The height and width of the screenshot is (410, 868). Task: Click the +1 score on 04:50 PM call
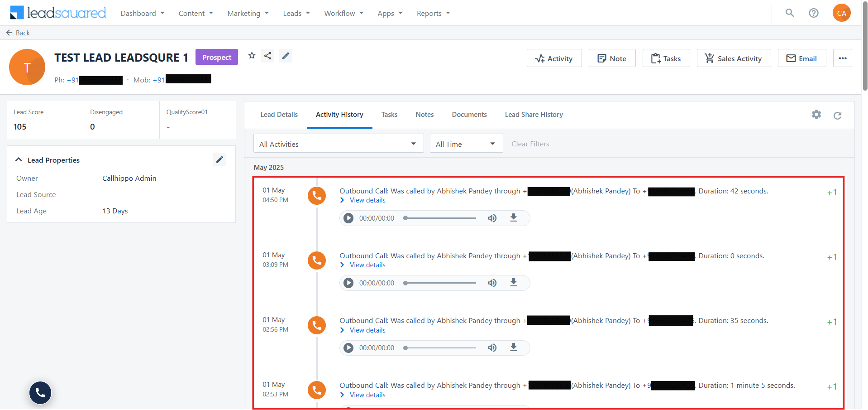click(832, 192)
